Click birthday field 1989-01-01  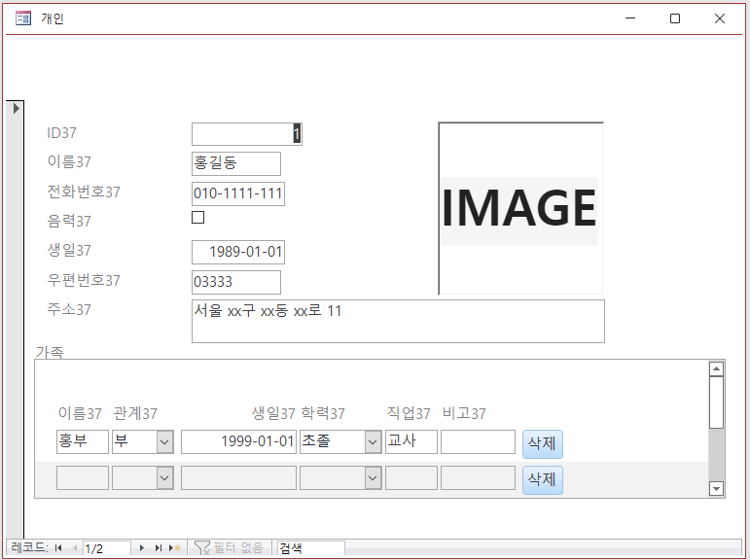click(x=238, y=252)
